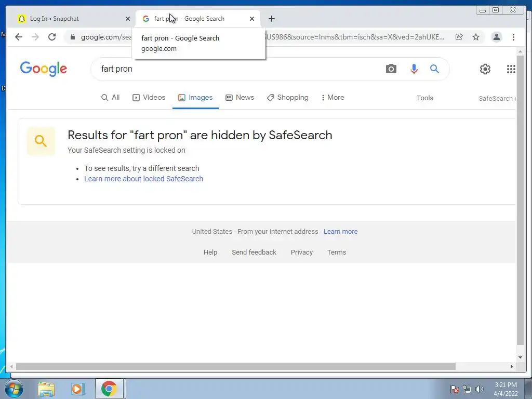
Task: Click the Chrome taskbar button
Action: click(x=109, y=389)
